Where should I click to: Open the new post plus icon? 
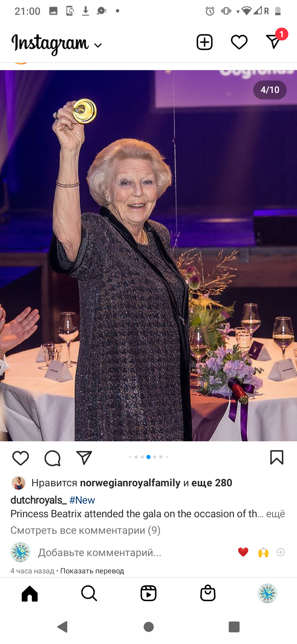[x=205, y=42]
